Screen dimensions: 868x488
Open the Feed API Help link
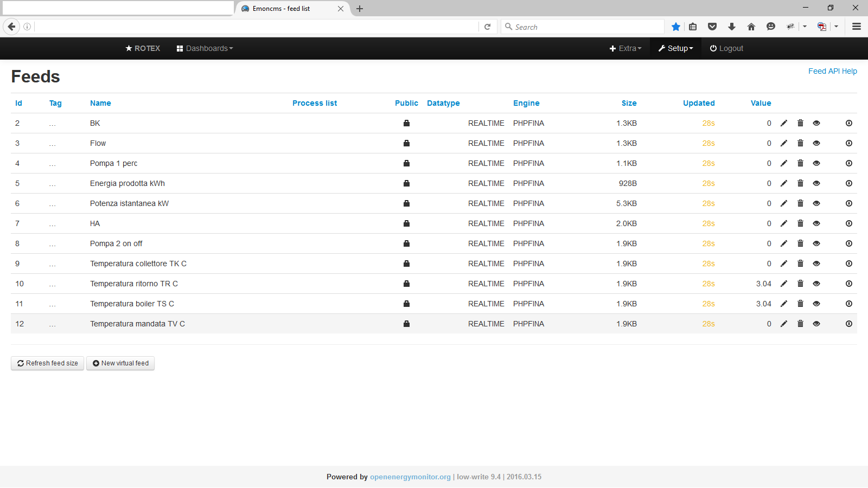coord(832,71)
